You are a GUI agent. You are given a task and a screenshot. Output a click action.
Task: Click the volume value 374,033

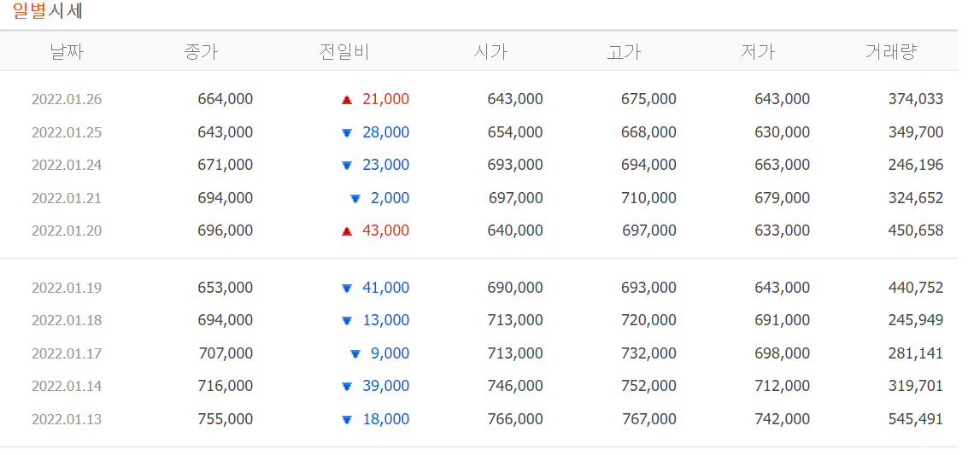(x=916, y=99)
